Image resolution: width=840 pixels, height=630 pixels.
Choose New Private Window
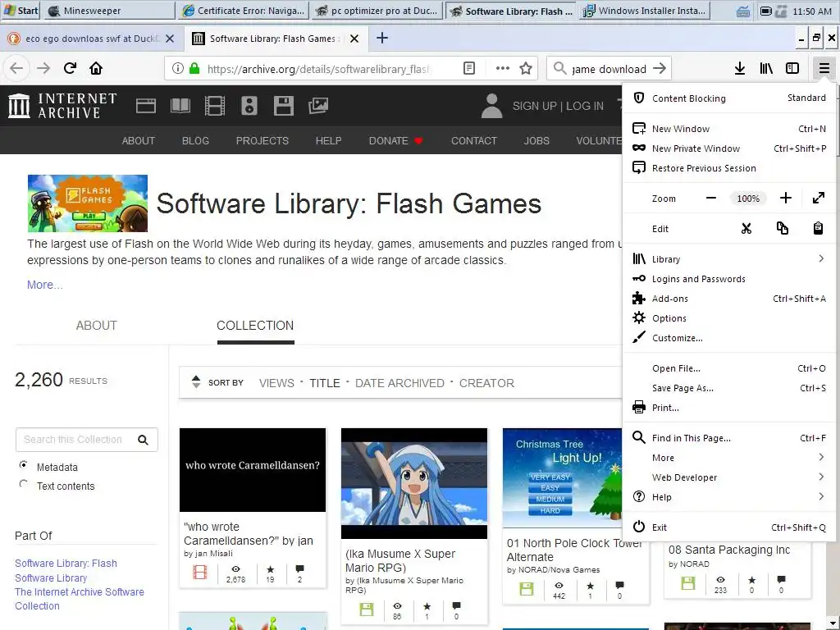point(728,148)
